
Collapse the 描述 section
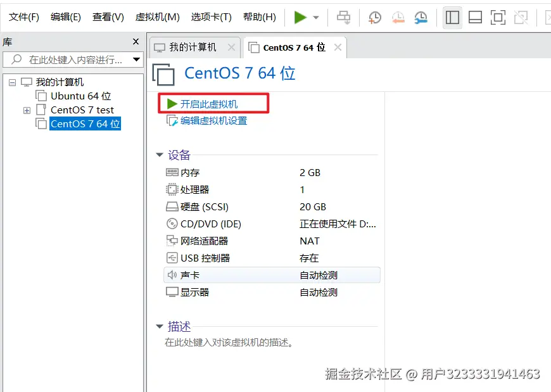click(160, 326)
